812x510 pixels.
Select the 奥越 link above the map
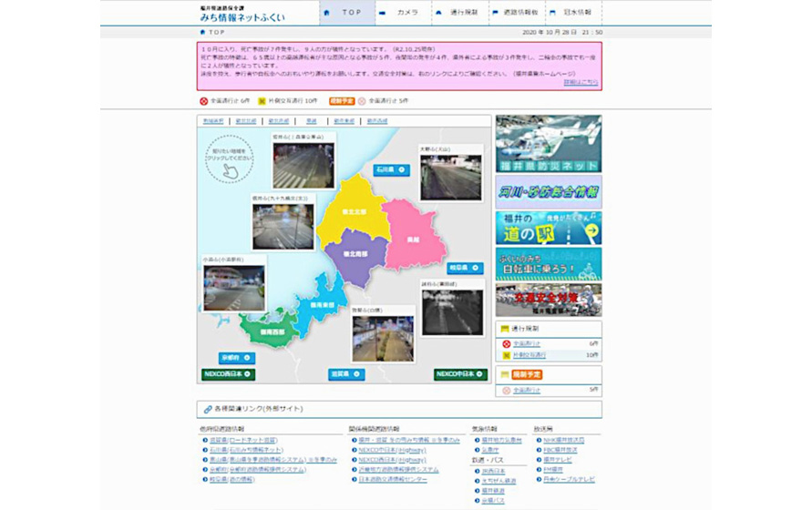click(312, 121)
